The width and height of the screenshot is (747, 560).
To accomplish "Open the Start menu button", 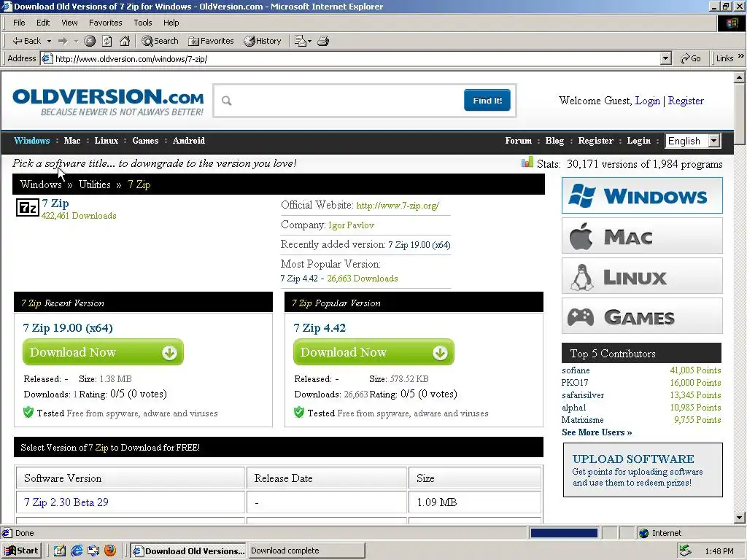I will coord(22,551).
